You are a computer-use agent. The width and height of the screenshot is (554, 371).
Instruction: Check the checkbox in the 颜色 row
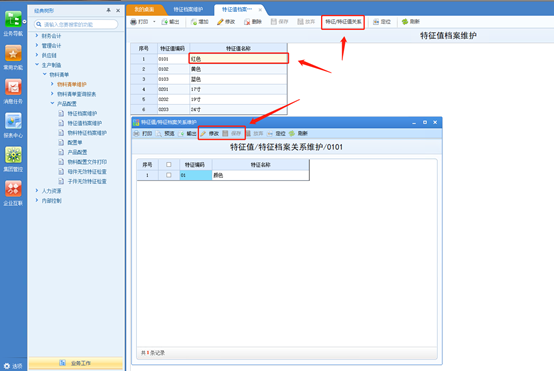pyautogui.click(x=169, y=175)
